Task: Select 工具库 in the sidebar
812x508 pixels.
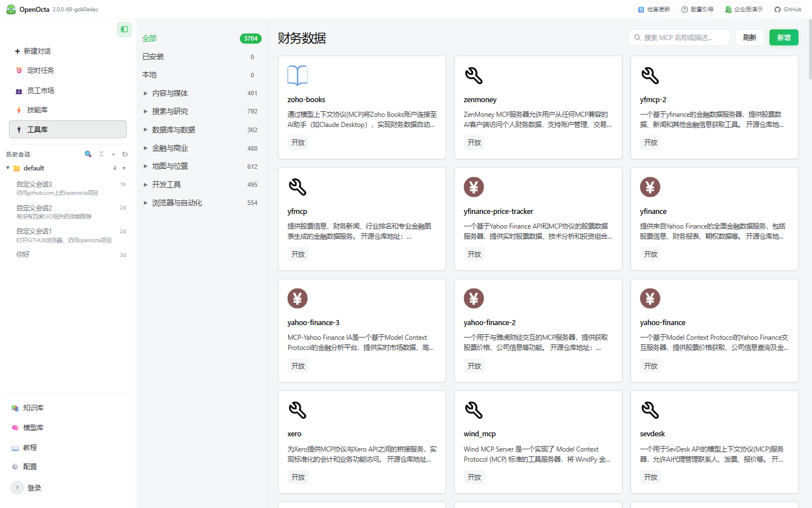Action: pyautogui.click(x=68, y=129)
